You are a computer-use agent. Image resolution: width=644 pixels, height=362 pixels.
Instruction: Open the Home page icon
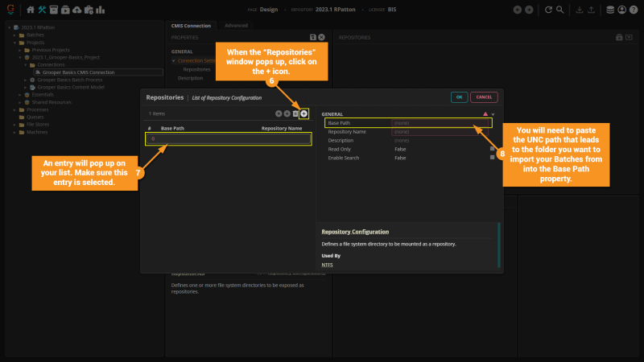(x=31, y=10)
